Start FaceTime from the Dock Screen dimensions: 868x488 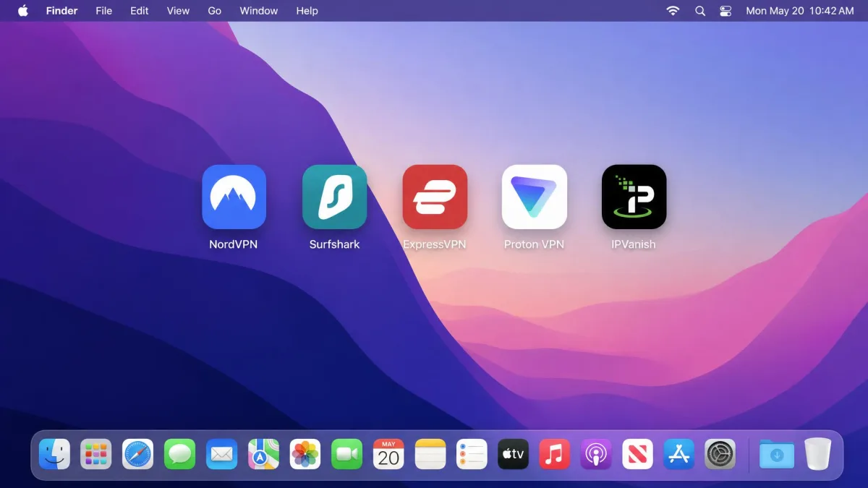point(346,454)
